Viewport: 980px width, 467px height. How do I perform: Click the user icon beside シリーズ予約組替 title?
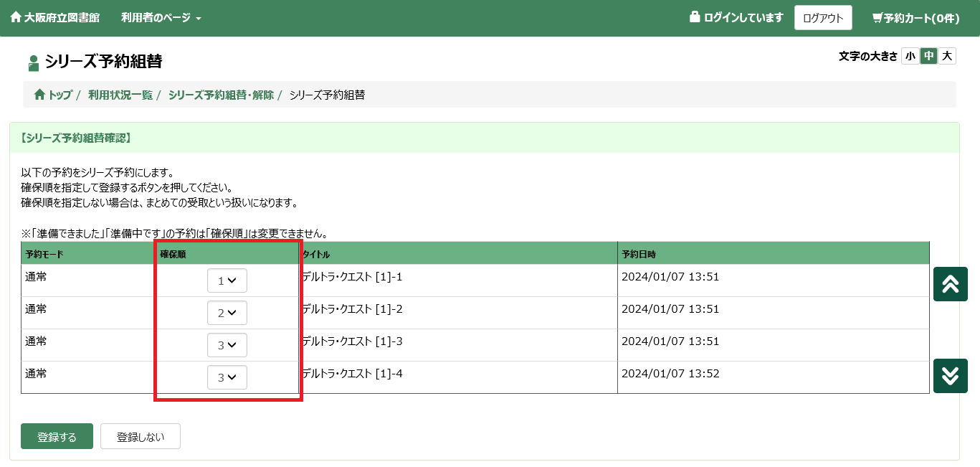pyautogui.click(x=34, y=63)
